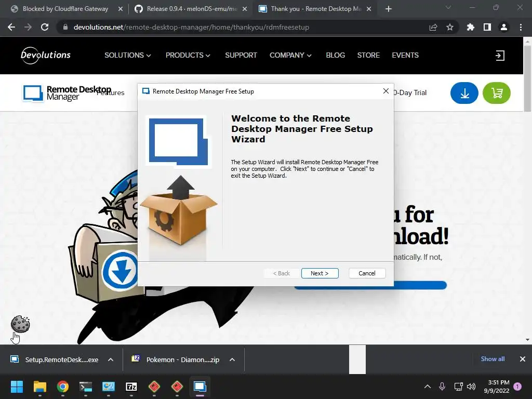Expand options for Pokemon zip download
This screenshot has width=532, height=399.
[232, 360]
